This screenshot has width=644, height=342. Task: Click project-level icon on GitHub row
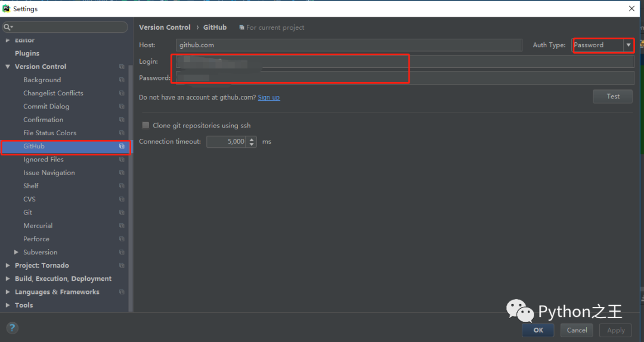click(x=122, y=146)
